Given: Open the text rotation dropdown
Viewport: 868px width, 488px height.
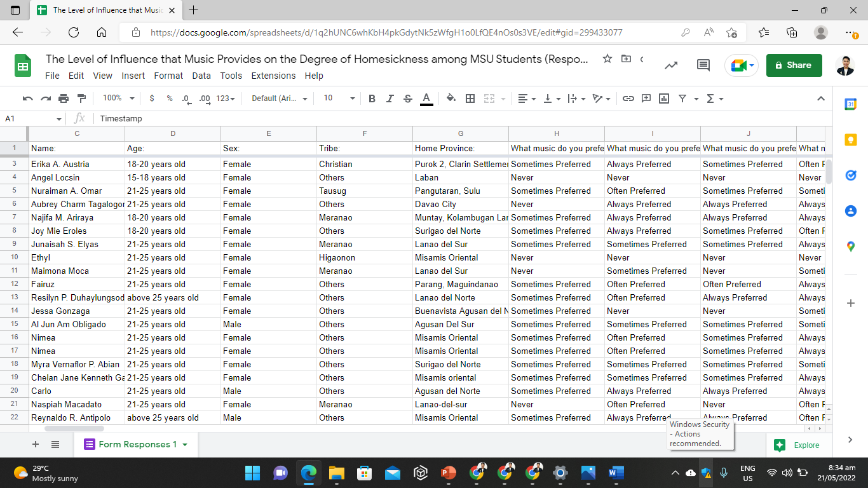Looking at the screenshot, I should pyautogui.click(x=601, y=98).
